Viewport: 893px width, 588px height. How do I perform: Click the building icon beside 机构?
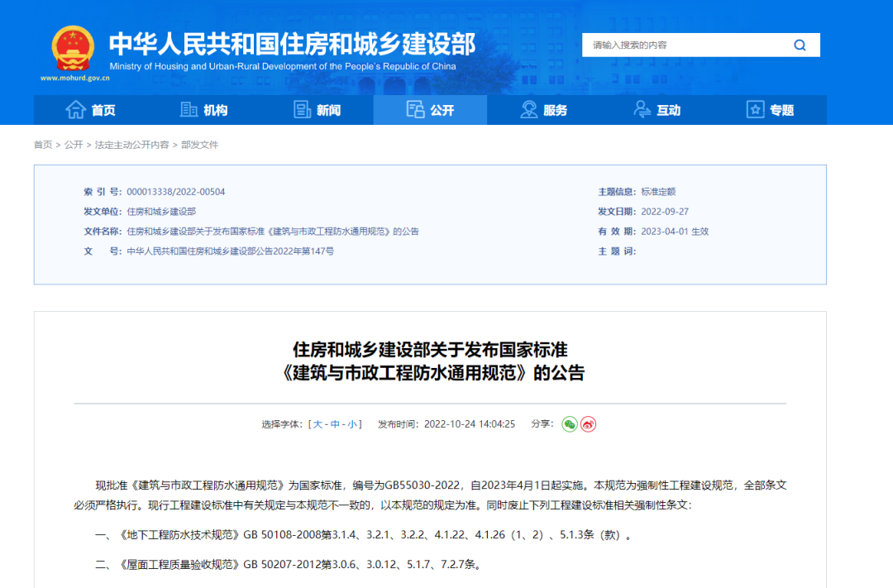tap(189, 110)
